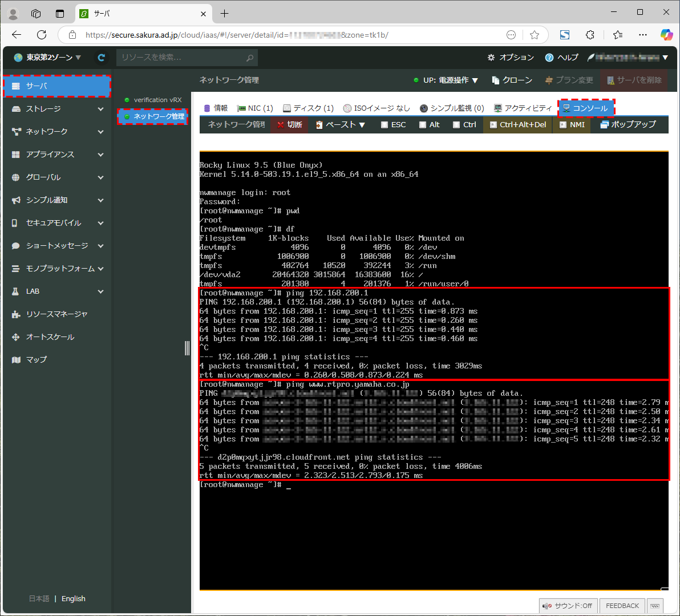
Task: Send Ctrl+Alt+Del to the console
Action: [518, 125]
